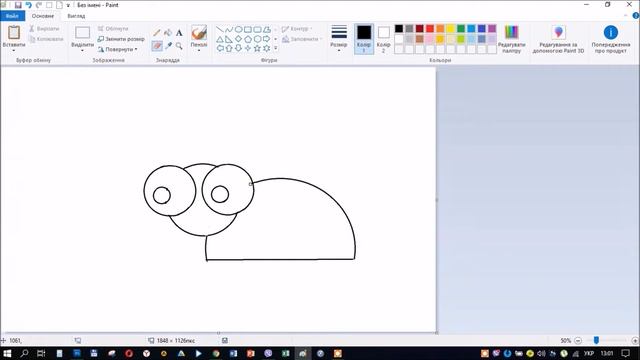Choose the Right arrow shape
Viewport: 640px width, 360px height.
(x=267, y=39)
